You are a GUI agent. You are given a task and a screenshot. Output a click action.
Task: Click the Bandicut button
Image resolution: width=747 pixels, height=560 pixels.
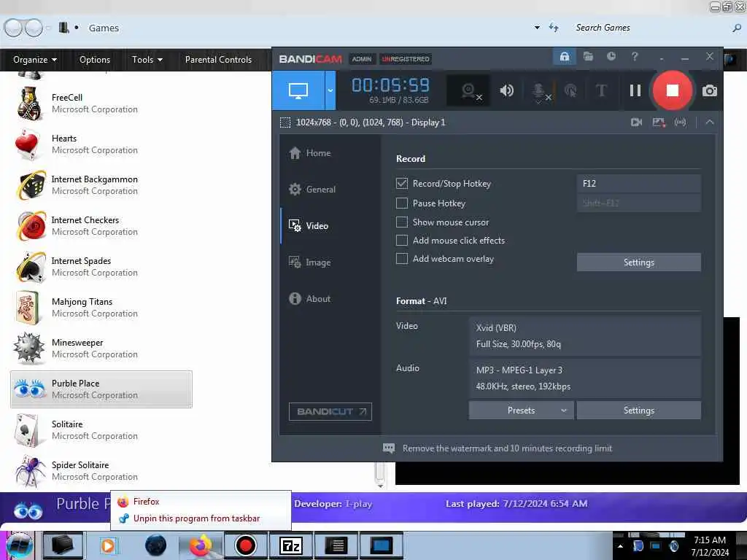(x=330, y=411)
